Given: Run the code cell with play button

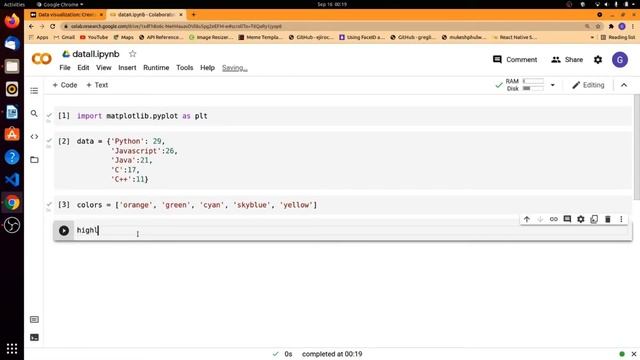Looking at the screenshot, I should tap(64, 230).
